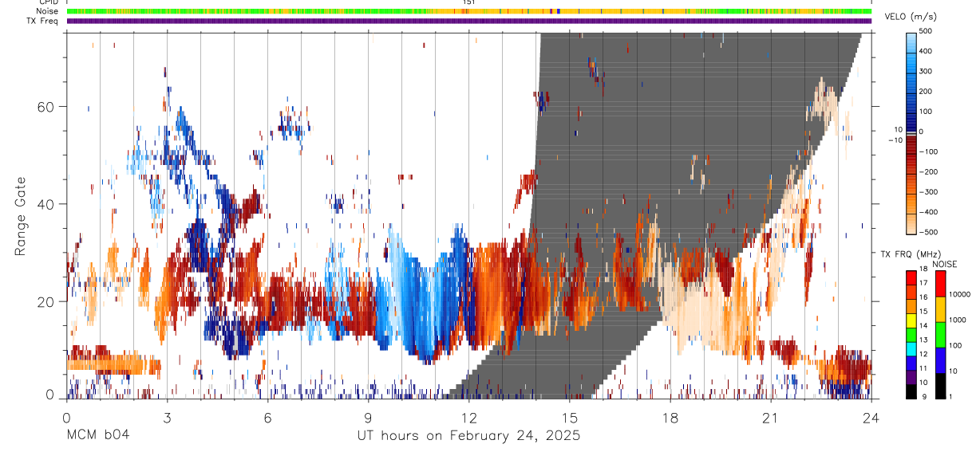Click the 'CPID' row label

pos(48,2)
